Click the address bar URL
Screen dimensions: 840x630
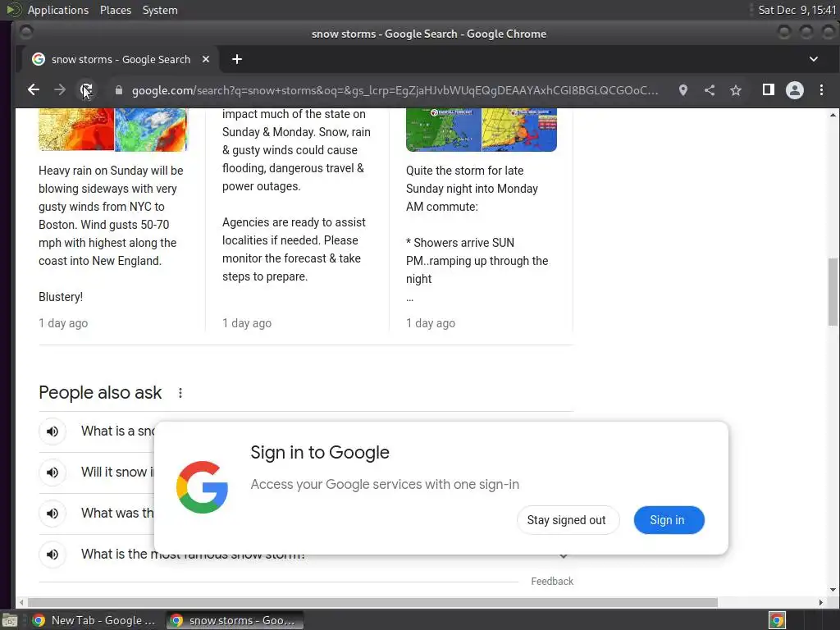pos(395,90)
